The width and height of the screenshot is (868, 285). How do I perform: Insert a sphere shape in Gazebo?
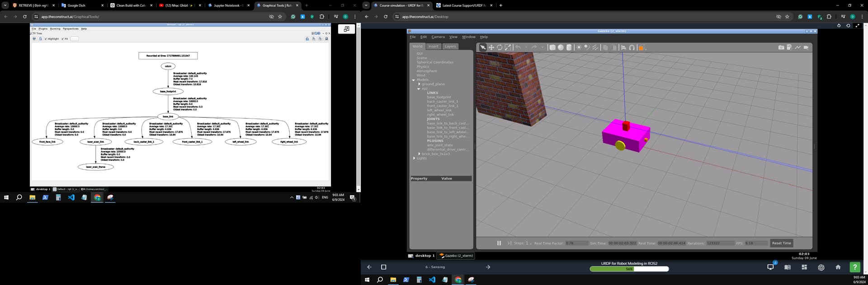point(561,47)
